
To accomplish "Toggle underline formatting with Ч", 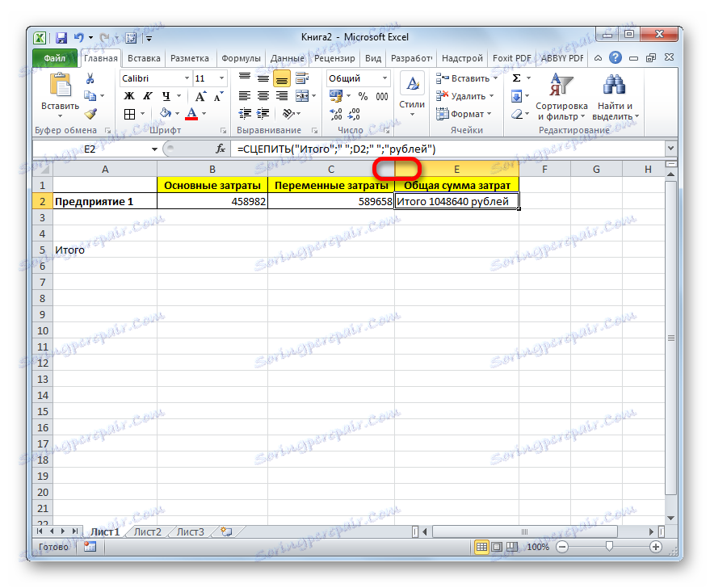I will click(165, 95).
